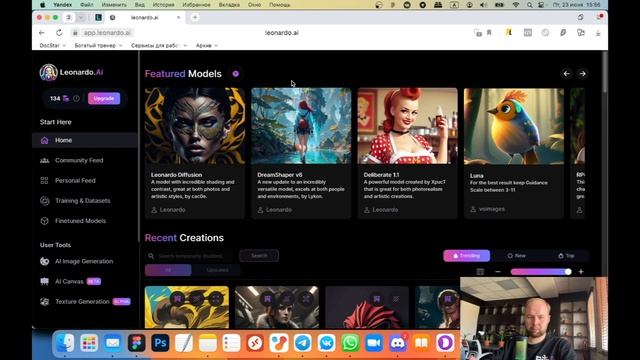This screenshot has height=360, width=640.
Task: Select the Trending filter
Action: [x=467, y=256]
